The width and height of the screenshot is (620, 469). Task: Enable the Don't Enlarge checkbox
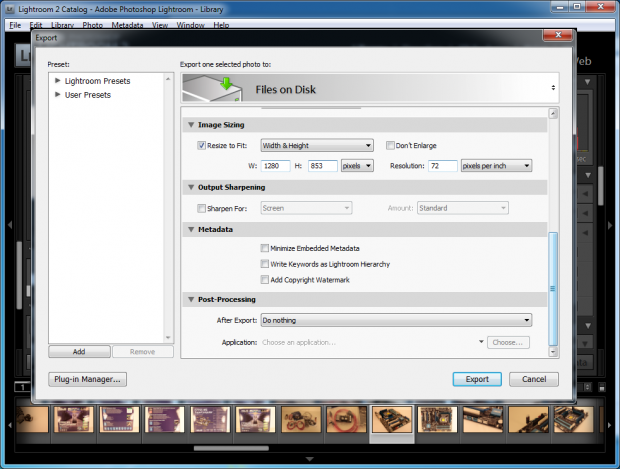tap(390, 146)
